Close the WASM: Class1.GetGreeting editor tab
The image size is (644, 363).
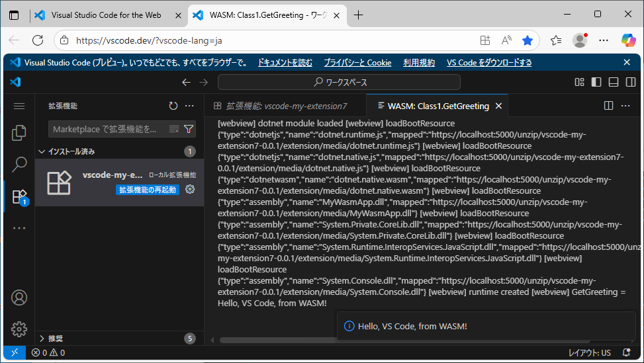pos(498,106)
